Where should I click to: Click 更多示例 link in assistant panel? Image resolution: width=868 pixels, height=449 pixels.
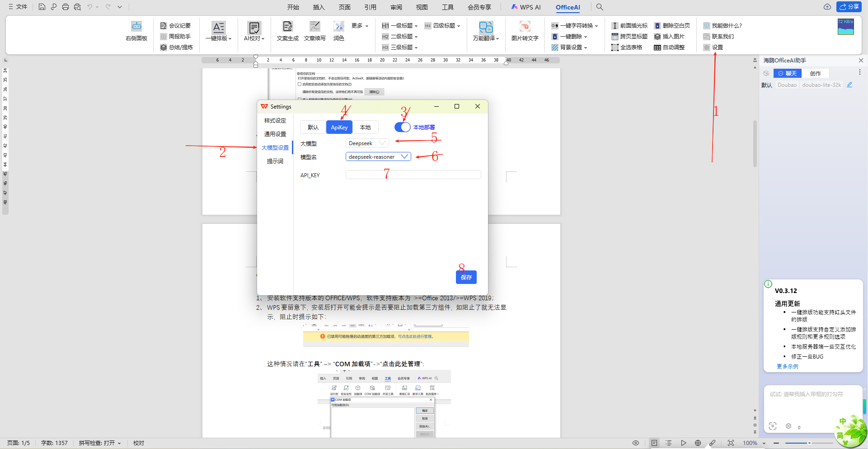[788, 367]
